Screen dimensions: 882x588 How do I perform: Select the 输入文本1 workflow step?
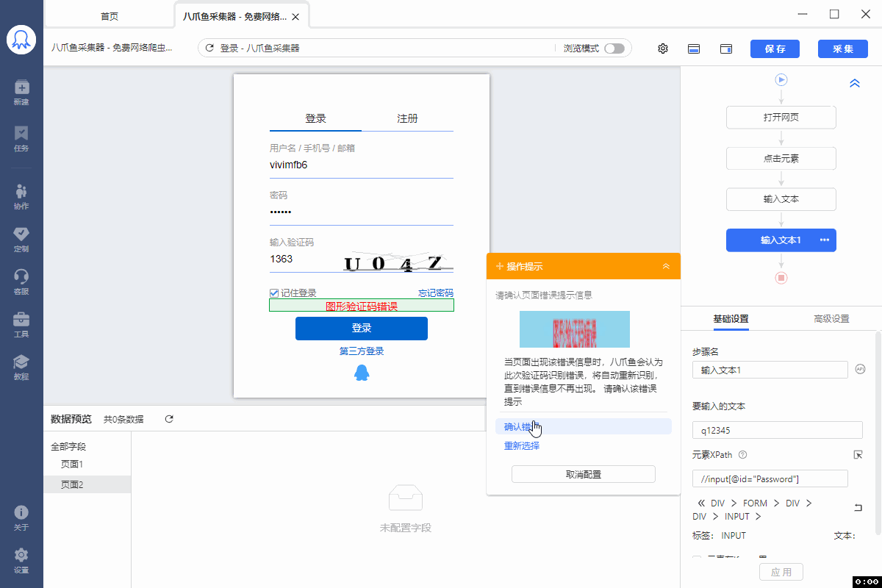[x=781, y=240]
